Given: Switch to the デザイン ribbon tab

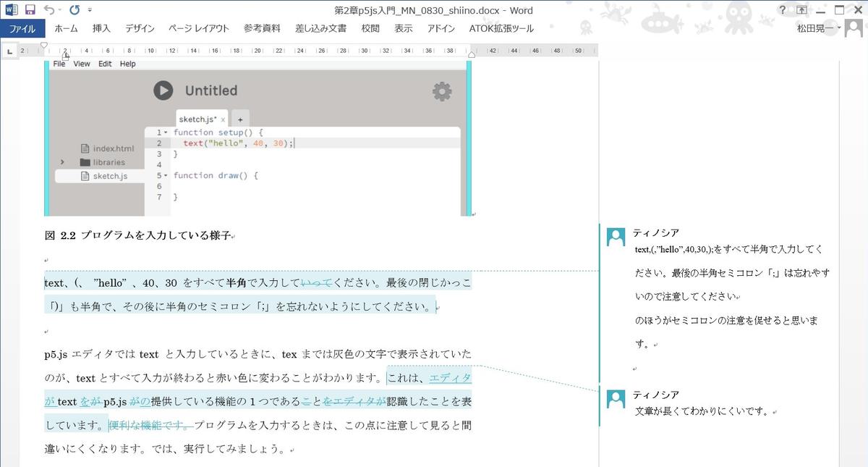Looking at the screenshot, I should click(140, 29).
